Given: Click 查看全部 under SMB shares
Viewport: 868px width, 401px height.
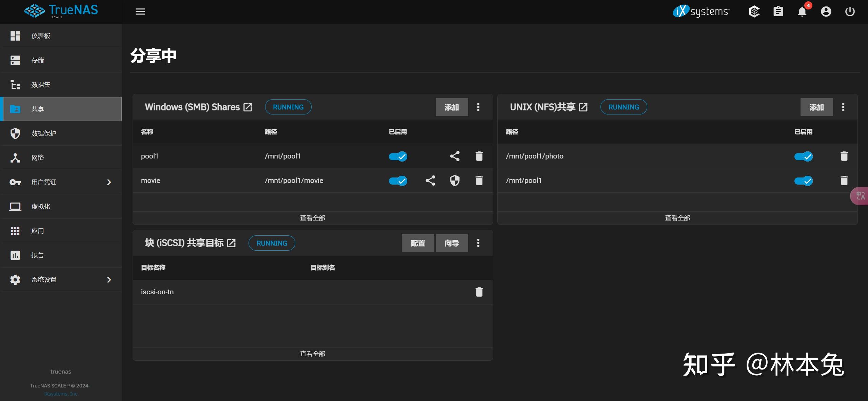Looking at the screenshot, I should pos(312,218).
